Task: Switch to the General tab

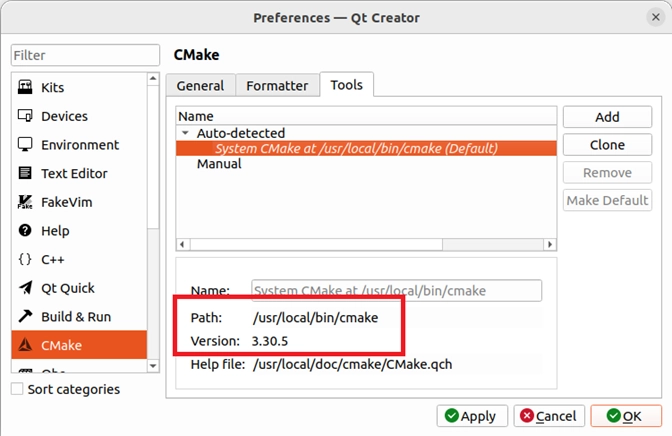Action: tap(200, 86)
